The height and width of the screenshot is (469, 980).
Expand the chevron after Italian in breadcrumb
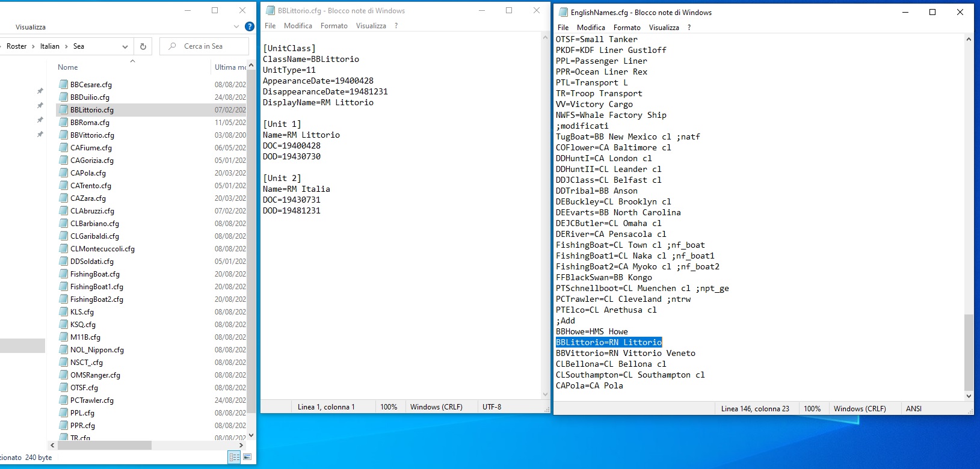click(x=66, y=46)
